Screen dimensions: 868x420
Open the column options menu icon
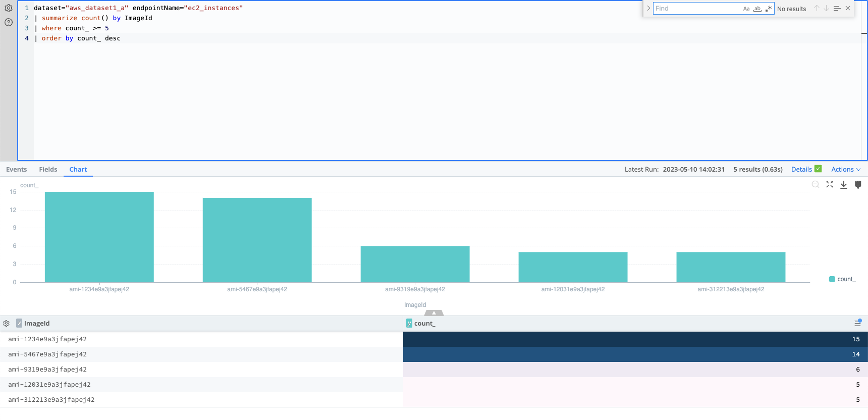(x=858, y=323)
